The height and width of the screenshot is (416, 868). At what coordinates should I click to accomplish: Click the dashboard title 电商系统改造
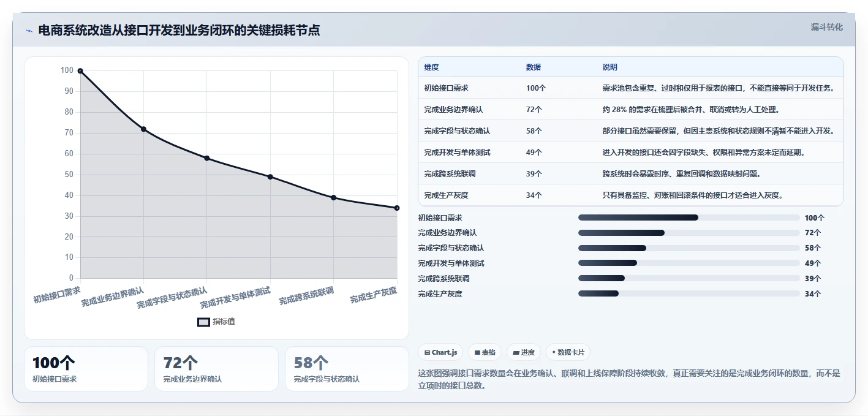pyautogui.click(x=179, y=31)
